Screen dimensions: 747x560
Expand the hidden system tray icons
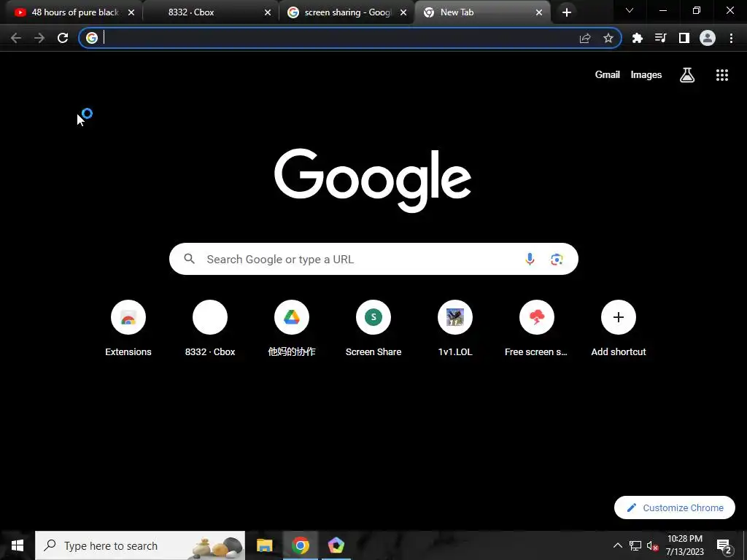coord(617,545)
